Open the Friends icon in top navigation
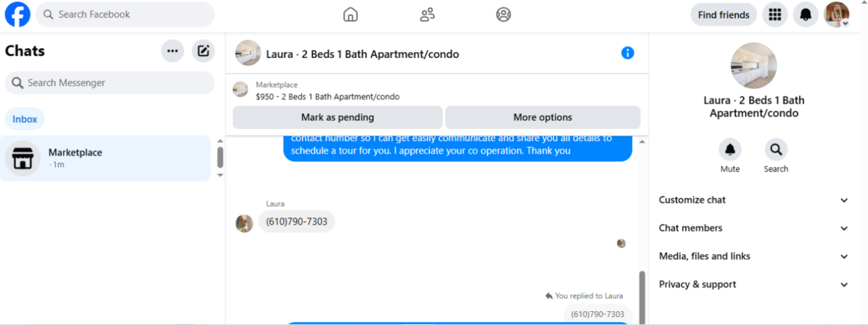Viewport: 868px width, 325px height. (427, 14)
